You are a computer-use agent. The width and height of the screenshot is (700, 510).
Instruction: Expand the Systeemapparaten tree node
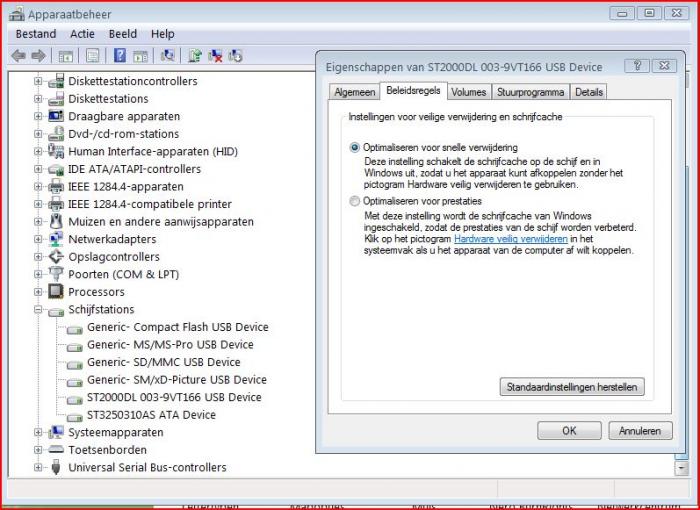click(38, 432)
